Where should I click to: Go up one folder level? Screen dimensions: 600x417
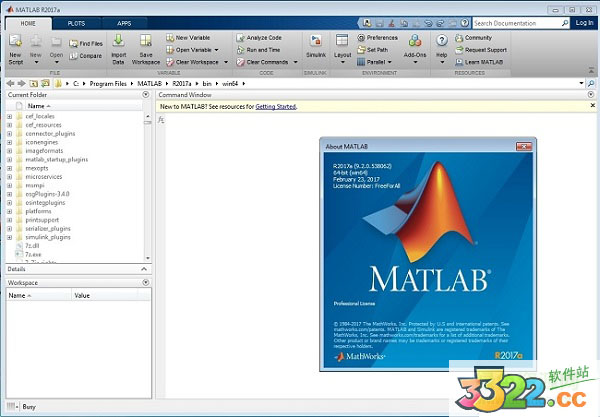(x=34, y=83)
